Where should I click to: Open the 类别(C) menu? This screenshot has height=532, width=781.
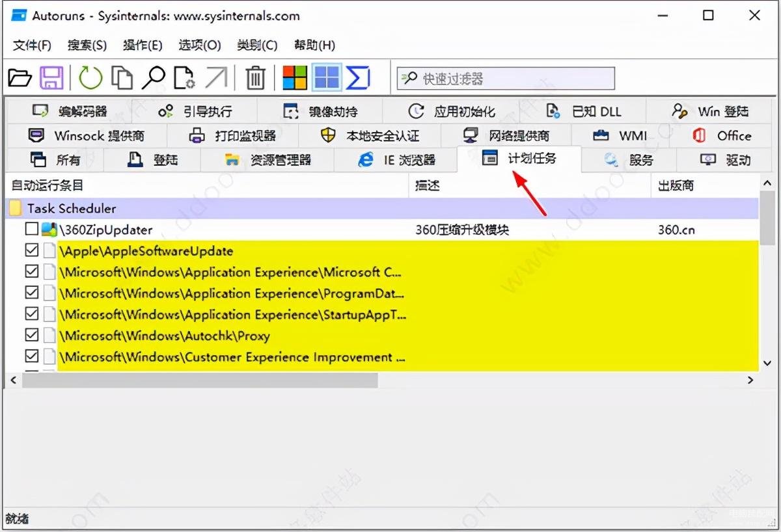[x=258, y=45]
